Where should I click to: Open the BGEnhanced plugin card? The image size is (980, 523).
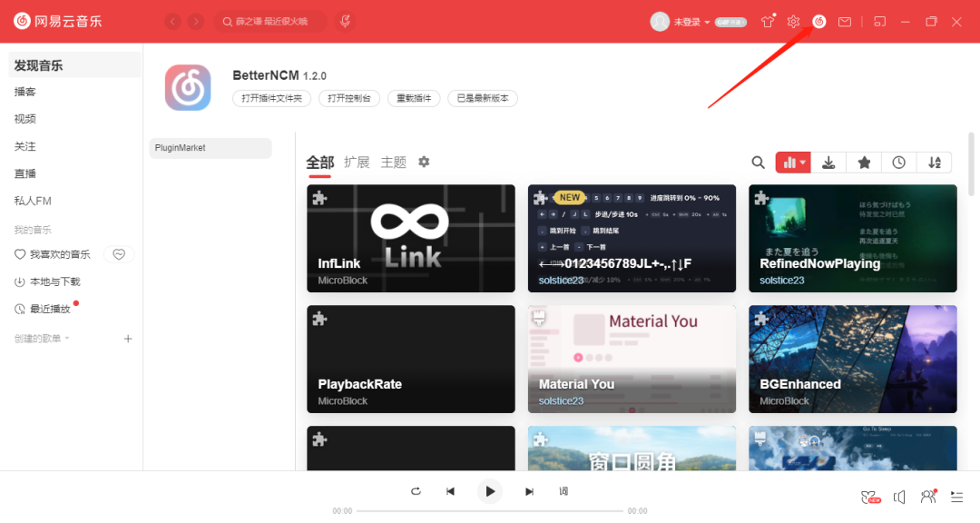click(x=852, y=359)
